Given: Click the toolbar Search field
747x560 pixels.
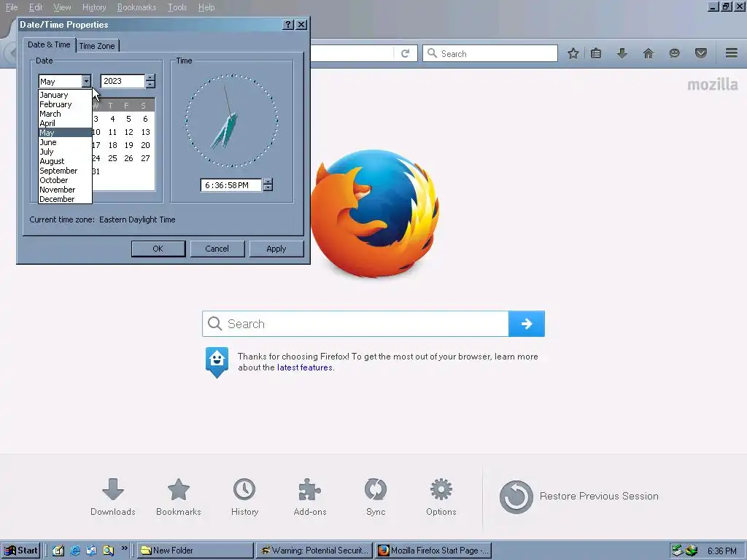Looking at the screenshot, I should (x=490, y=53).
